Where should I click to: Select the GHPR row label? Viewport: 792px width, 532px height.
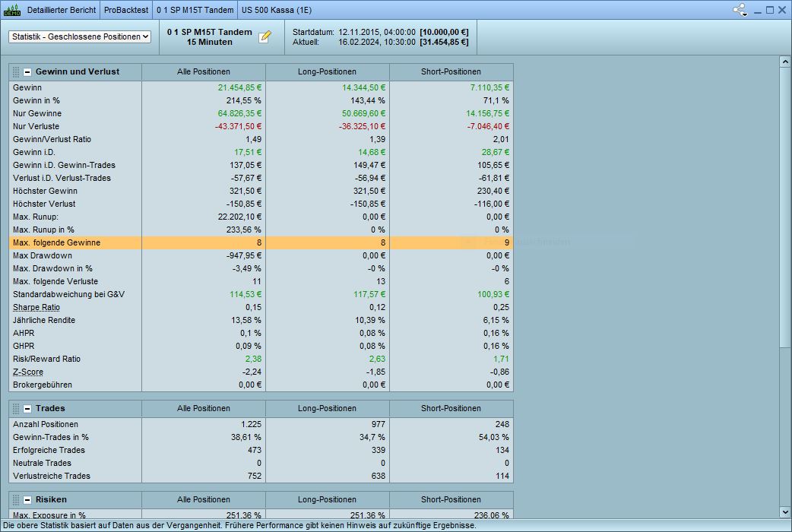click(24, 346)
